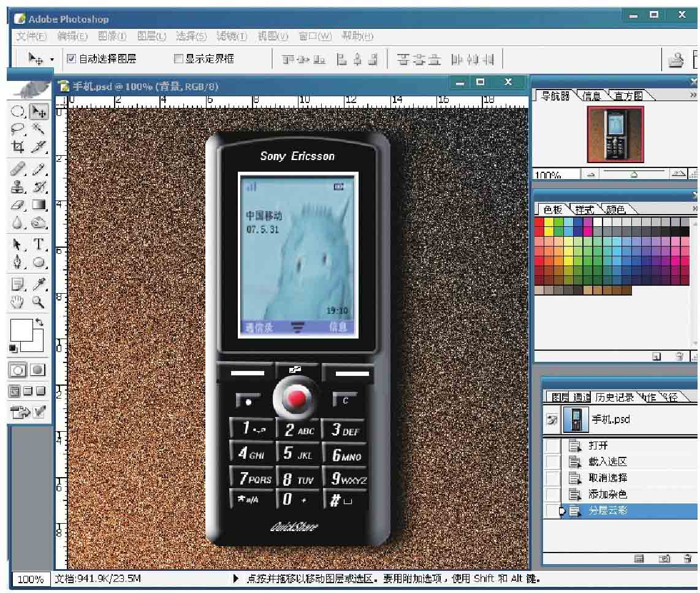Switch to the 直方图 tab

pos(628,96)
